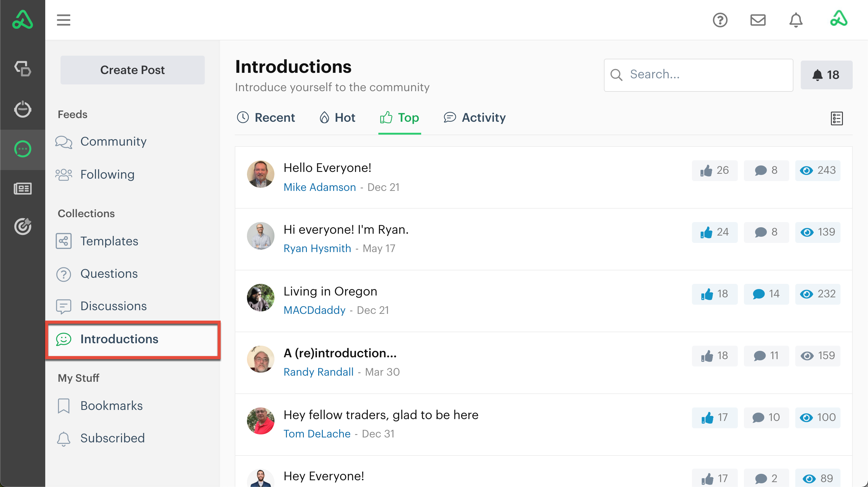Click the 18 subscribers bell button
Image resolution: width=868 pixels, height=487 pixels.
[826, 75]
